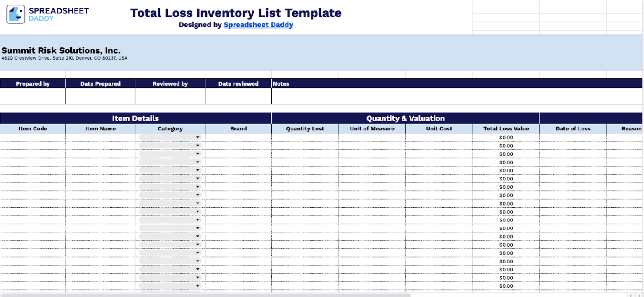This screenshot has height=297, width=644.
Task: Click the first Total Loss Value cell showing $0.00
Action: 506,137
